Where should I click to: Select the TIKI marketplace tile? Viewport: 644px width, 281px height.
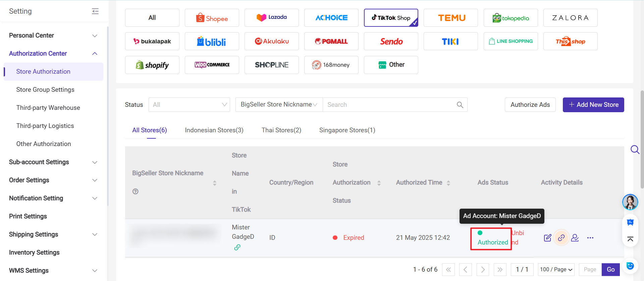[x=451, y=41]
